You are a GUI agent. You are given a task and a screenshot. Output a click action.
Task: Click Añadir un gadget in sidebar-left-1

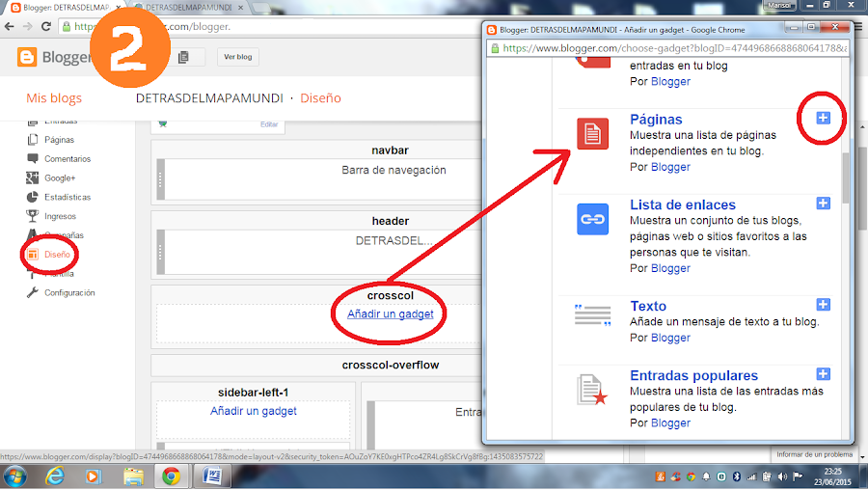[253, 411]
